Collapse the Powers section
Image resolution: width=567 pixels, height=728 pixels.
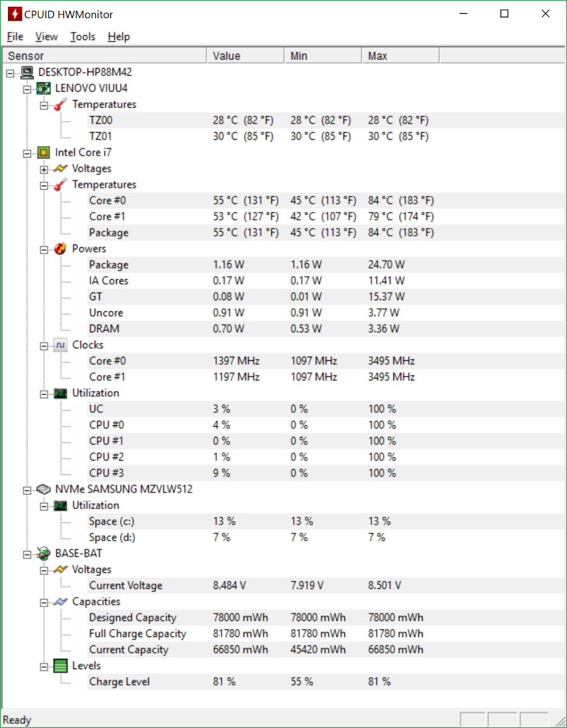[x=44, y=249]
